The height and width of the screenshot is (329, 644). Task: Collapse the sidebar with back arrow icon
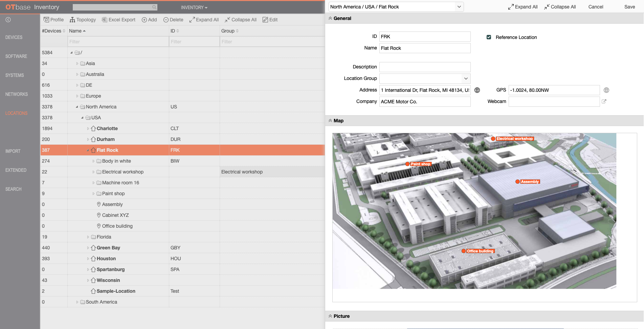coord(8,20)
